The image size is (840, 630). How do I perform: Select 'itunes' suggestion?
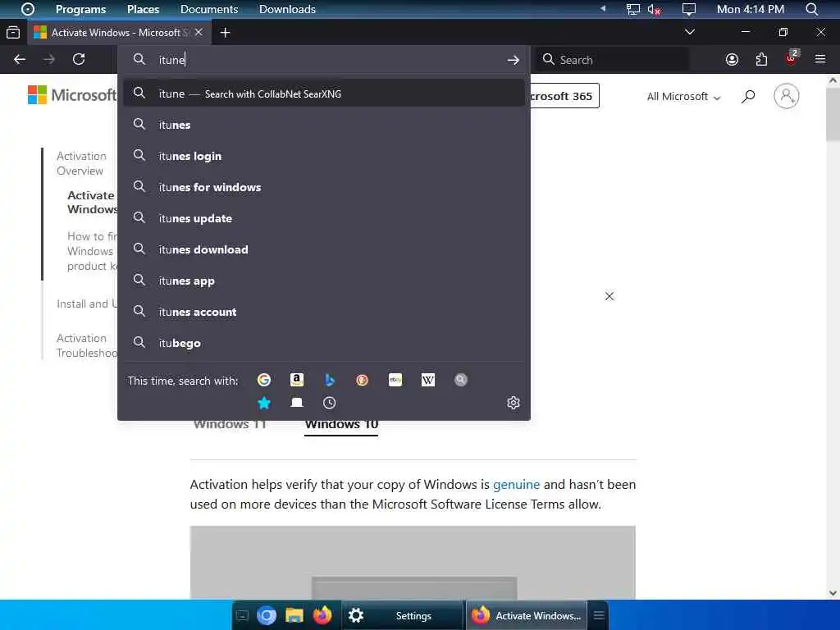point(324,125)
